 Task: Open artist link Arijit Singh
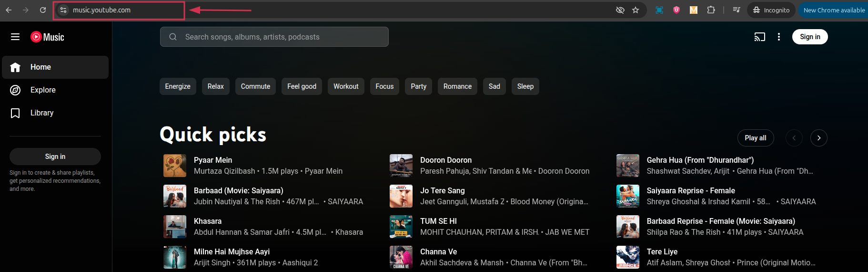pos(212,262)
